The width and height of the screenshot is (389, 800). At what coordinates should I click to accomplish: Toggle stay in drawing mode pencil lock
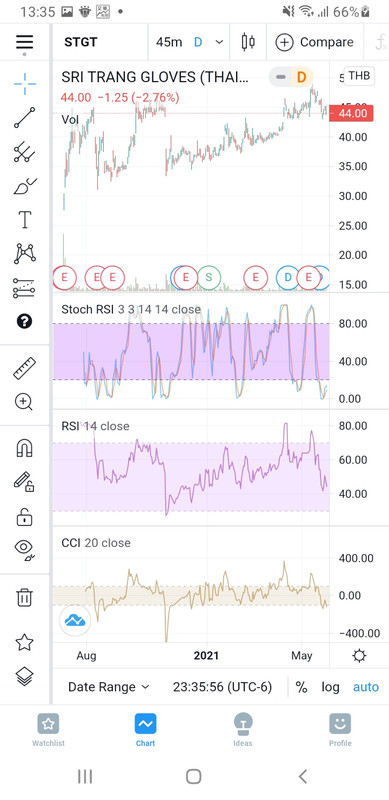tap(24, 482)
